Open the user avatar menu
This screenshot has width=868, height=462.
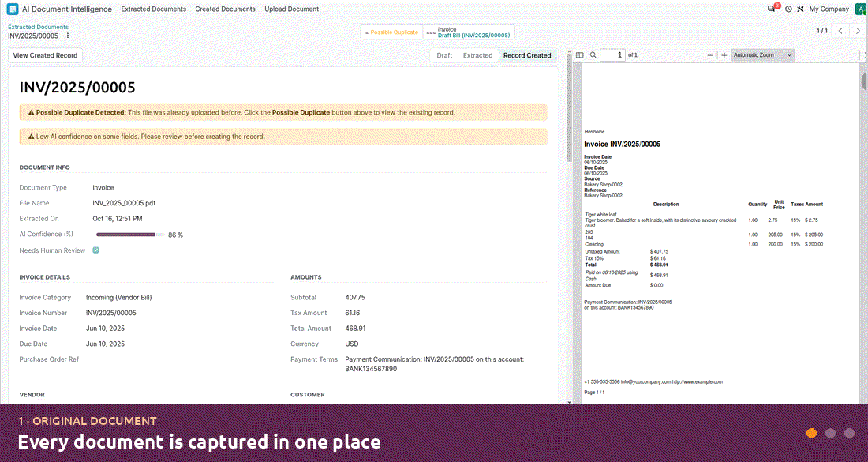coord(862,9)
